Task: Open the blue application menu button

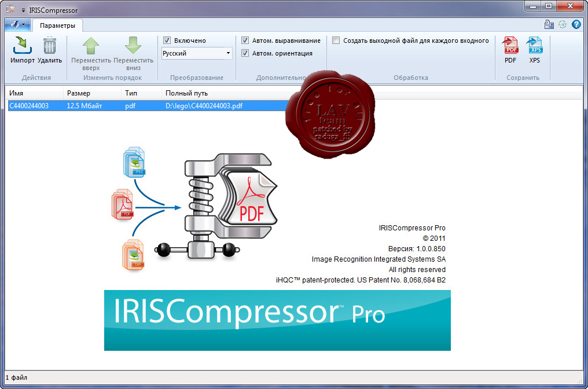Action: tap(17, 25)
